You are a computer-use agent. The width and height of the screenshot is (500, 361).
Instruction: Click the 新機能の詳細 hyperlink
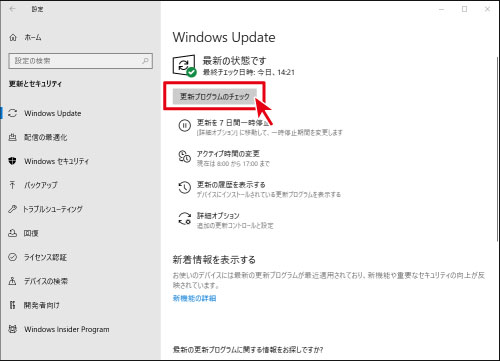(x=194, y=298)
